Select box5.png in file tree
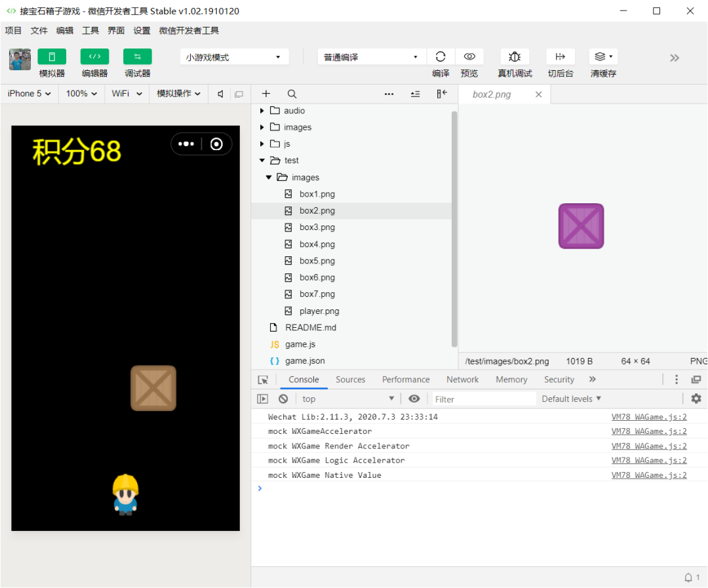Screen dimensions: 708x588 click(317, 261)
